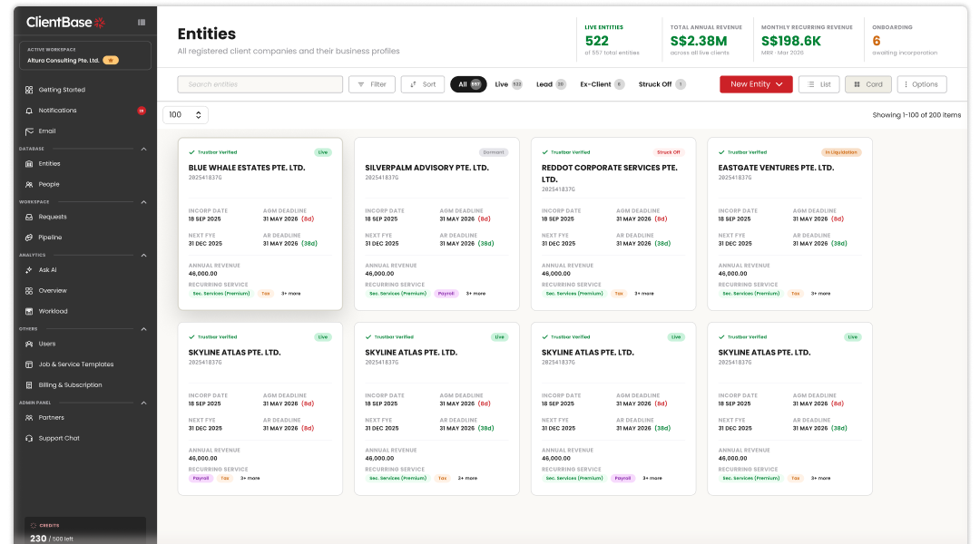
Task: Click the Sort button
Action: tap(423, 84)
